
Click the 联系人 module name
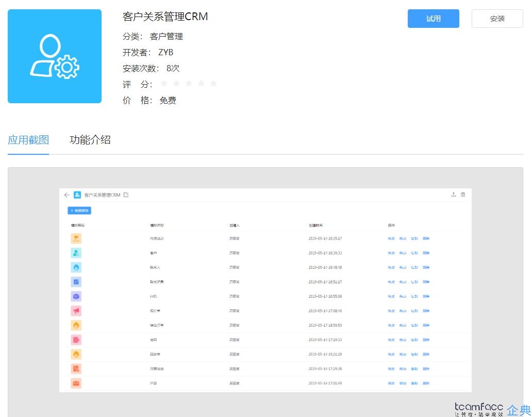[x=155, y=267]
